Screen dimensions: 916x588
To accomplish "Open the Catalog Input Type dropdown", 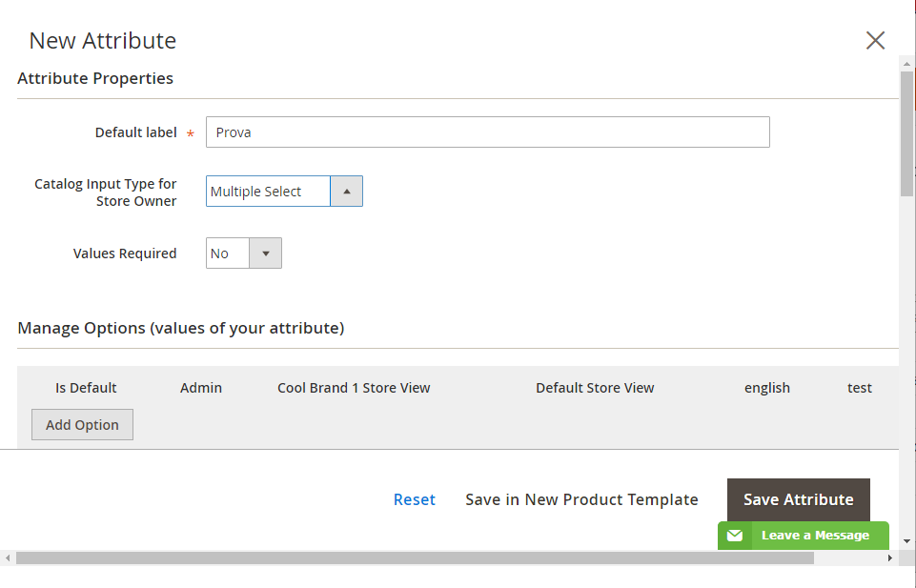I will tap(284, 192).
